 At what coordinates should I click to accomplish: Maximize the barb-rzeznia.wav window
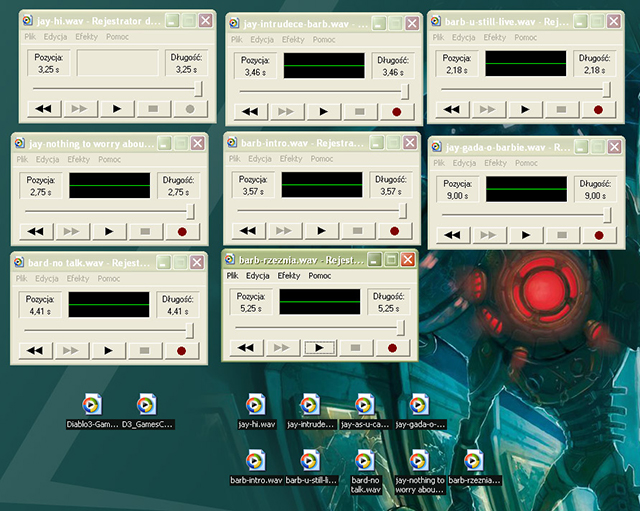click(x=391, y=260)
